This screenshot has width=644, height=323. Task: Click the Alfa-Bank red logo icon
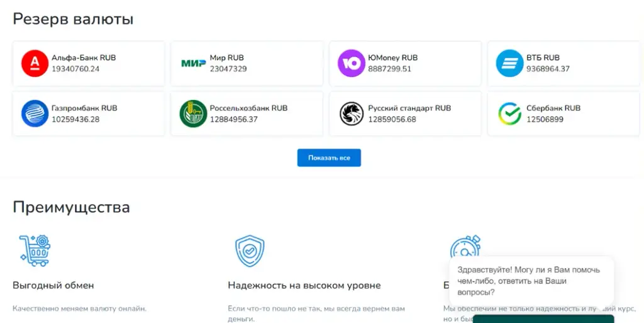[x=35, y=64]
